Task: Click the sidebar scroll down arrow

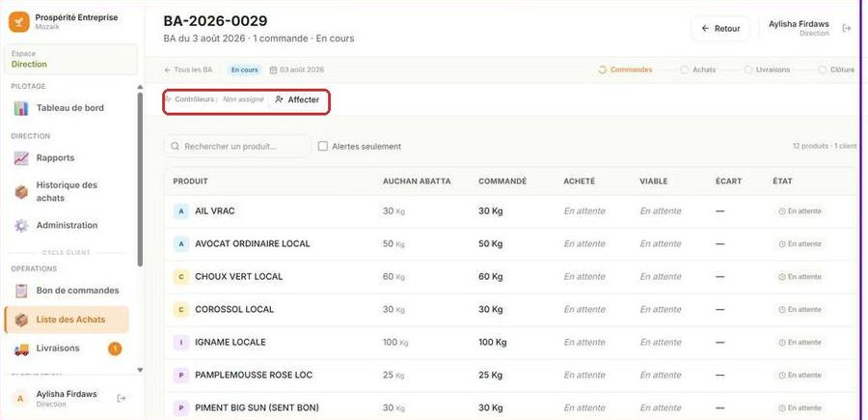Action: click(x=140, y=370)
